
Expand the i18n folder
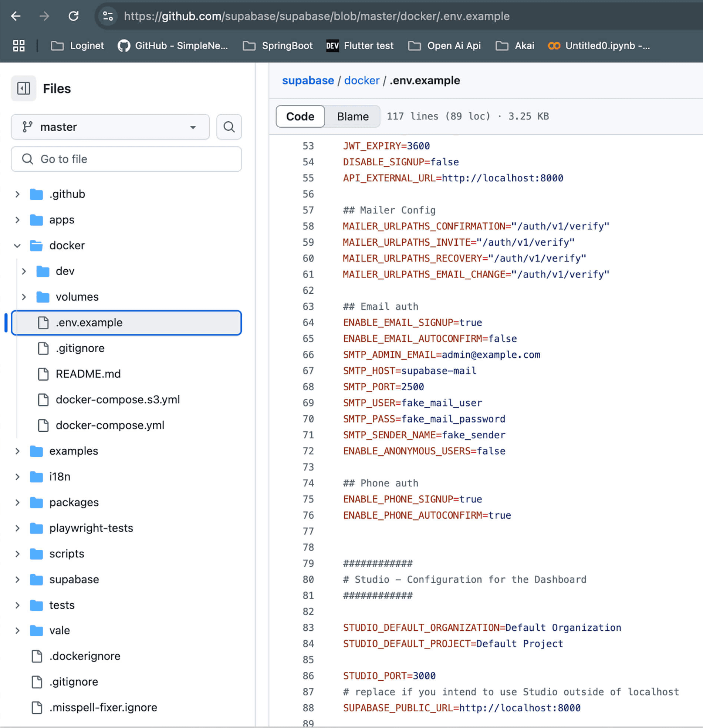point(17,476)
